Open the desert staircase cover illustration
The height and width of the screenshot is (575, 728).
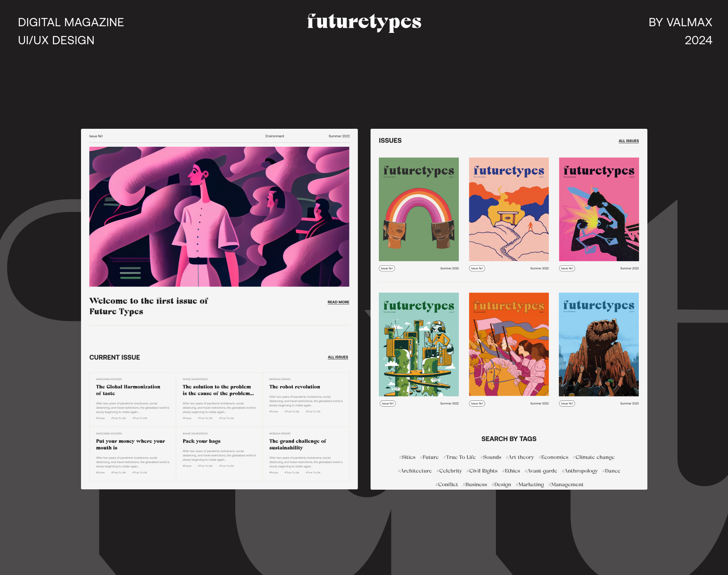click(508, 209)
